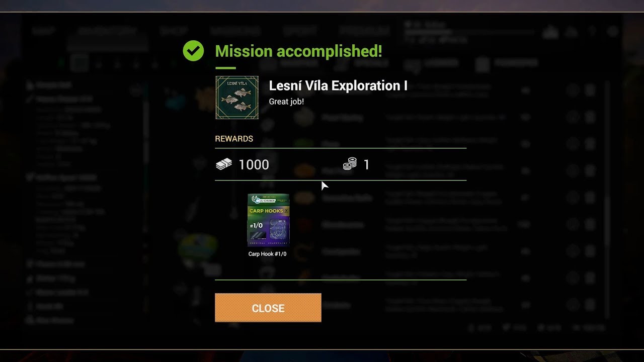Open the dimmed MAP menu tab
The width and height of the screenshot is (644, 362).
[x=43, y=31]
